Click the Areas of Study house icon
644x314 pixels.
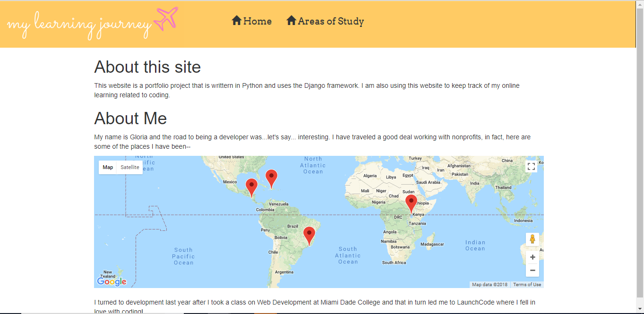pyautogui.click(x=291, y=20)
